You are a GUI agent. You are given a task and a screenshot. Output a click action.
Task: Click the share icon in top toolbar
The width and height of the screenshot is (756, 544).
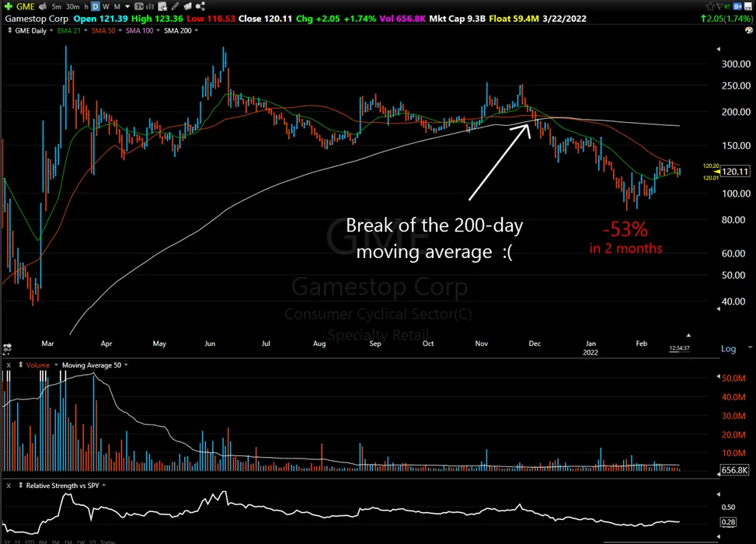200,6
